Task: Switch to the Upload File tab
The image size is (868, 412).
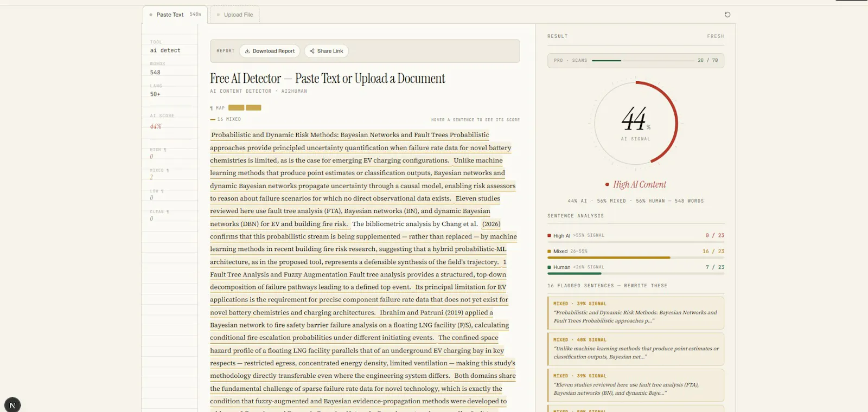Action: pos(235,15)
